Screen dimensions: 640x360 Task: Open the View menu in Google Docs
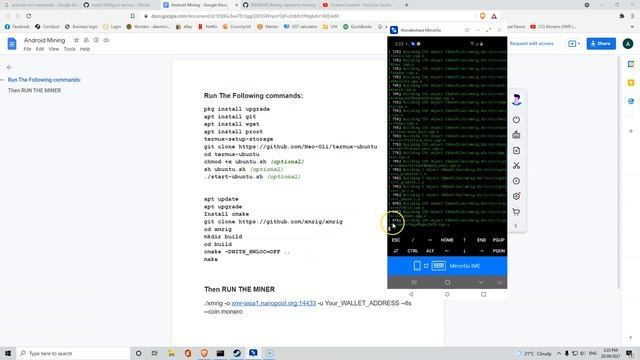tap(54, 49)
